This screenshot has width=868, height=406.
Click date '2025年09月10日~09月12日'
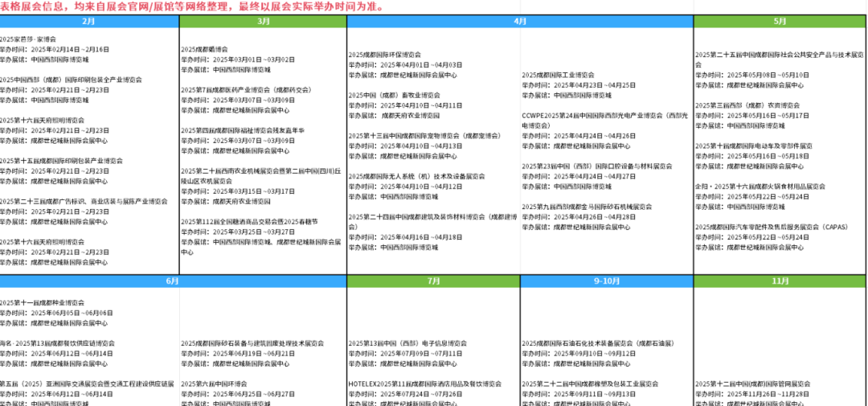coord(595,354)
